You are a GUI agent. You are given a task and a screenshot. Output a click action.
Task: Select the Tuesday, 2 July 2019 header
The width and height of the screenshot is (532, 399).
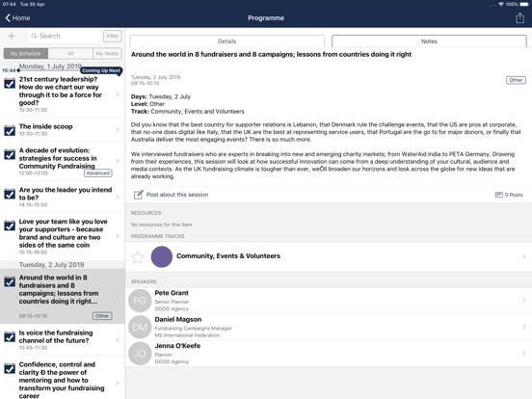pos(52,265)
